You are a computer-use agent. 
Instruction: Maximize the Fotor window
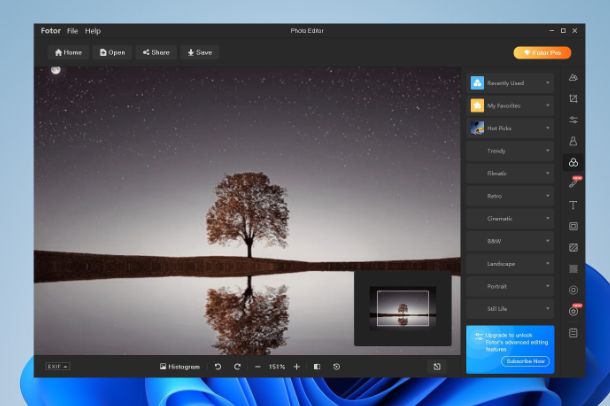click(x=563, y=30)
